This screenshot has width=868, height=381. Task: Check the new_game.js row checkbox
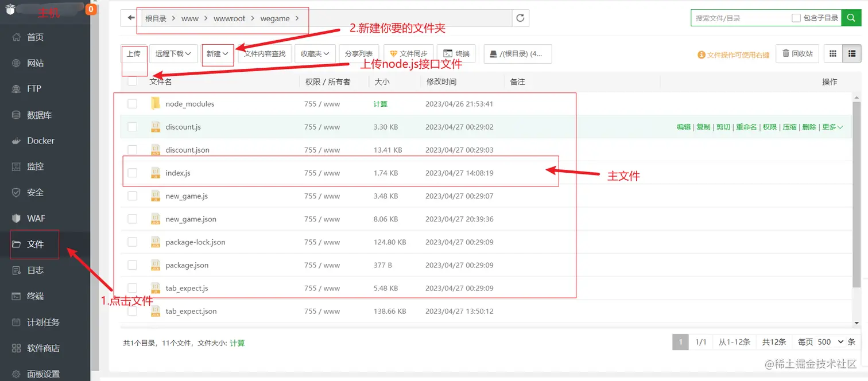[133, 196]
